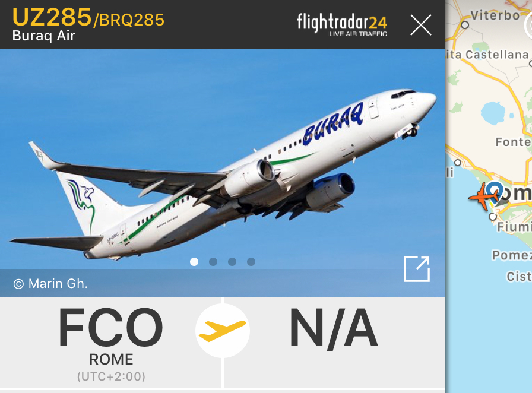The image size is (532, 393).
Task: Select the third photo indicator dot
Action: point(232,262)
